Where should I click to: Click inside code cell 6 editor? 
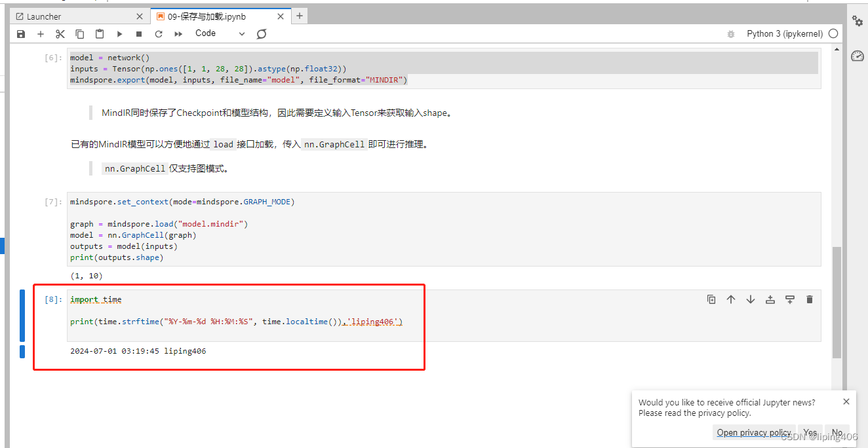[x=444, y=69]
